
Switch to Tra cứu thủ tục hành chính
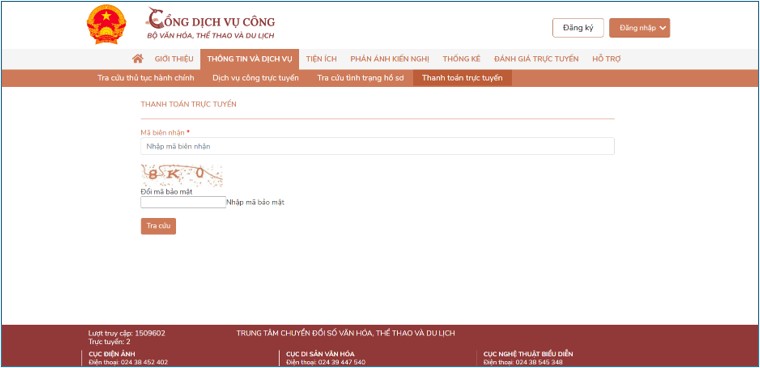(146, 78)
